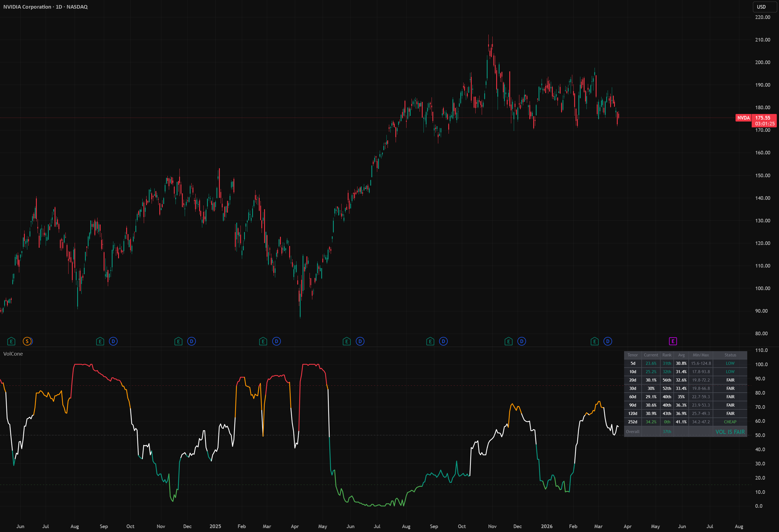This screenshot has height=532, width=779.
Task: Click the dividend marker in June 2025
Action: 360,341
